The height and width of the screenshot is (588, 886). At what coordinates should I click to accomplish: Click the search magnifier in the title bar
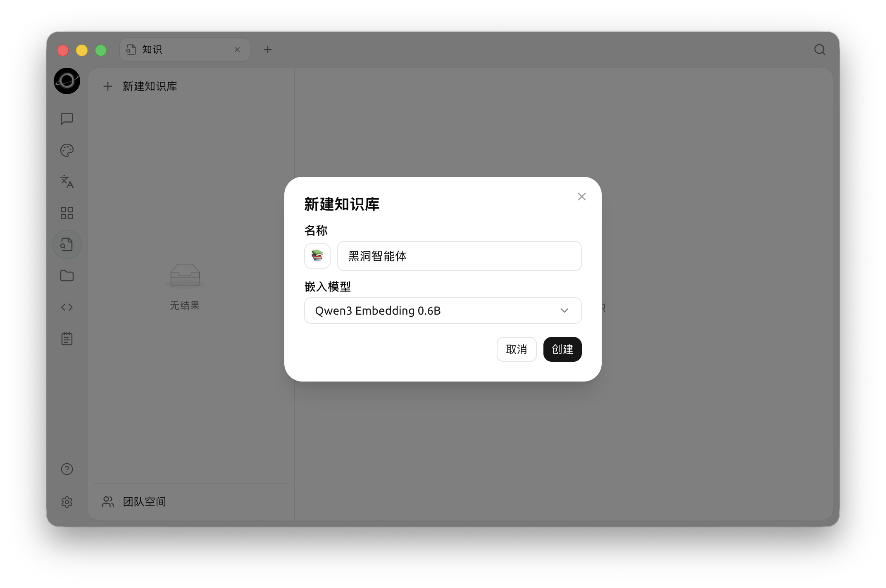[820, 50]
